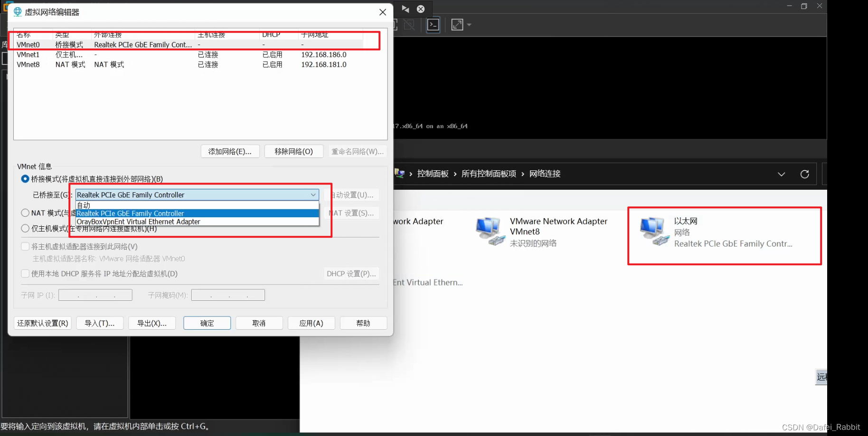Choose 自动 in the bridge dropdown list

[x=197, y=205]
